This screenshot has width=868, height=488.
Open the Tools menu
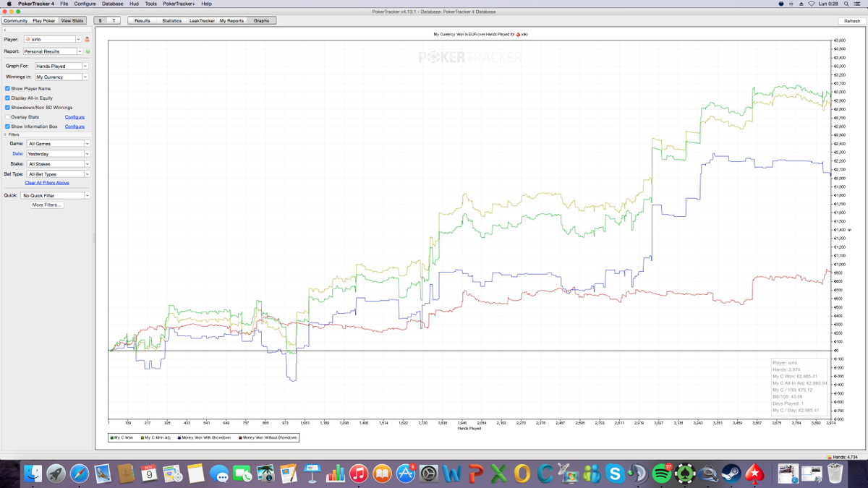pyautogui.click(x=150, y=4)
